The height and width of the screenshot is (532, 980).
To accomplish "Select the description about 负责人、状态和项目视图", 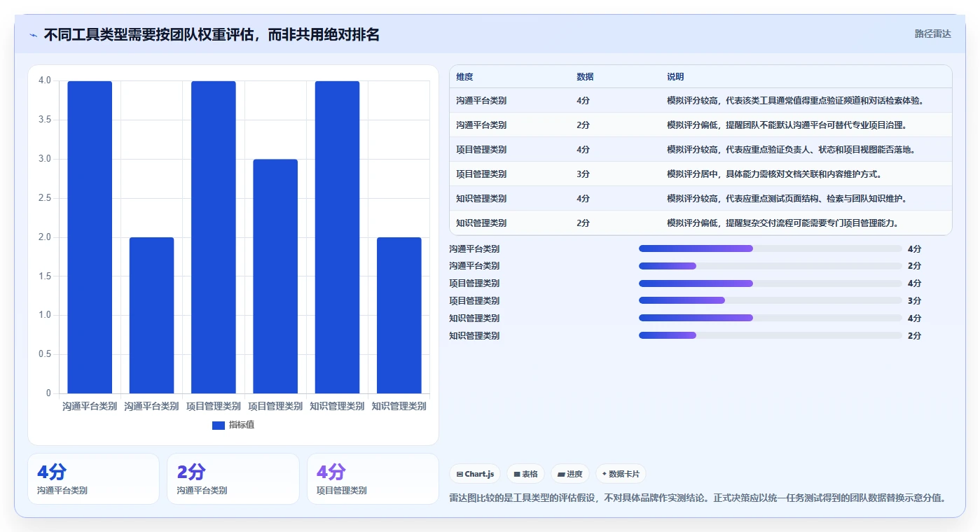I will coord(791,150).
